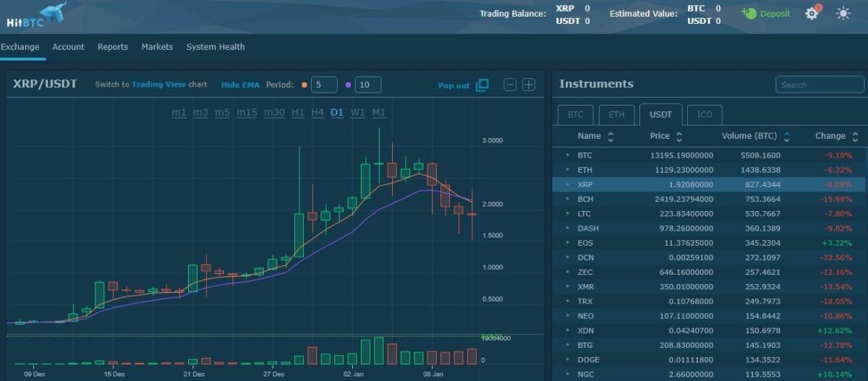This screenshot has height=381, width=868.
Task: Select the XRP instrument row
Action: click(710, 184)
